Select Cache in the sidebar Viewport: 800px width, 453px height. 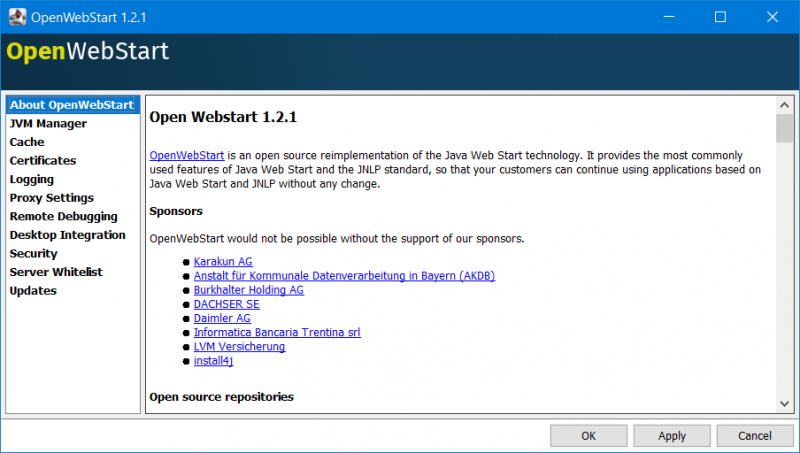pos(27,142)
